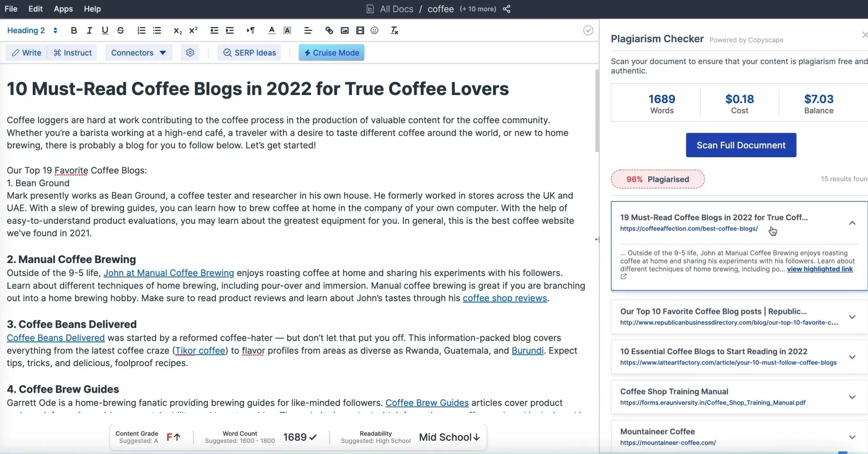Toggle bold formatting
This screenshot has width=868, height=454.
[x=74, y=30]
